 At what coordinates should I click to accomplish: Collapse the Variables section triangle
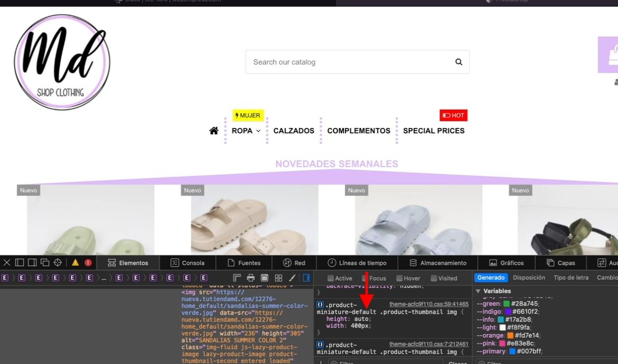(478, 291)
